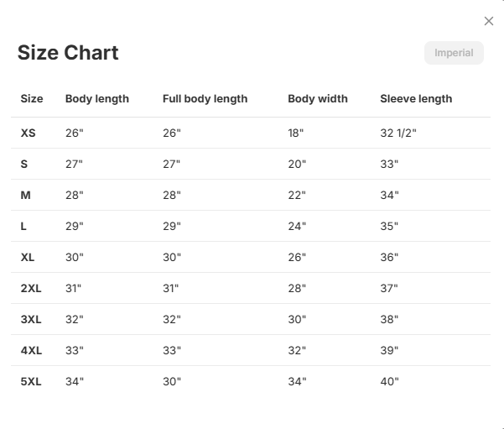This screenshot has width=504, height=429.
Task: Select the Size column header
Action: coord(32,98)
